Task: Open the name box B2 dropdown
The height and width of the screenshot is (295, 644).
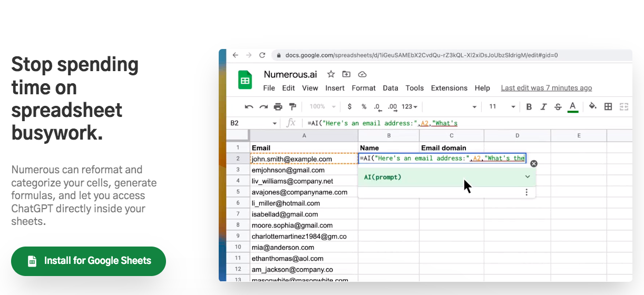Action: click(x=275, y=123)
